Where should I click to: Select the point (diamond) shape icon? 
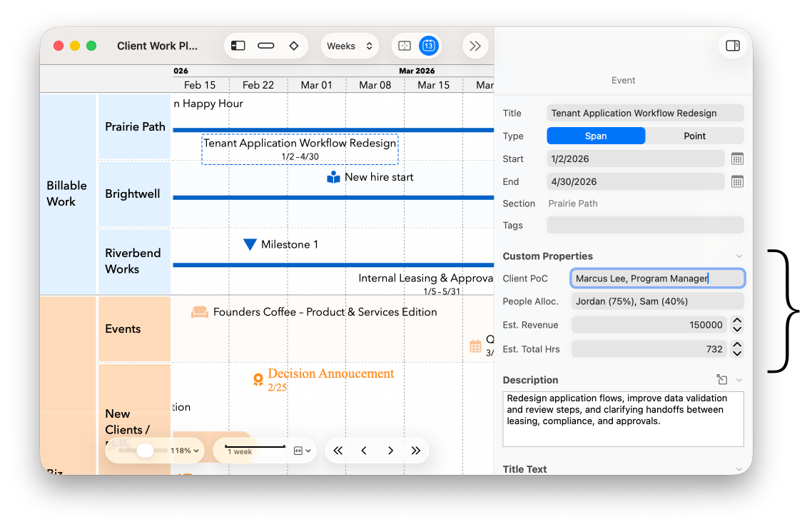point(293,45)
